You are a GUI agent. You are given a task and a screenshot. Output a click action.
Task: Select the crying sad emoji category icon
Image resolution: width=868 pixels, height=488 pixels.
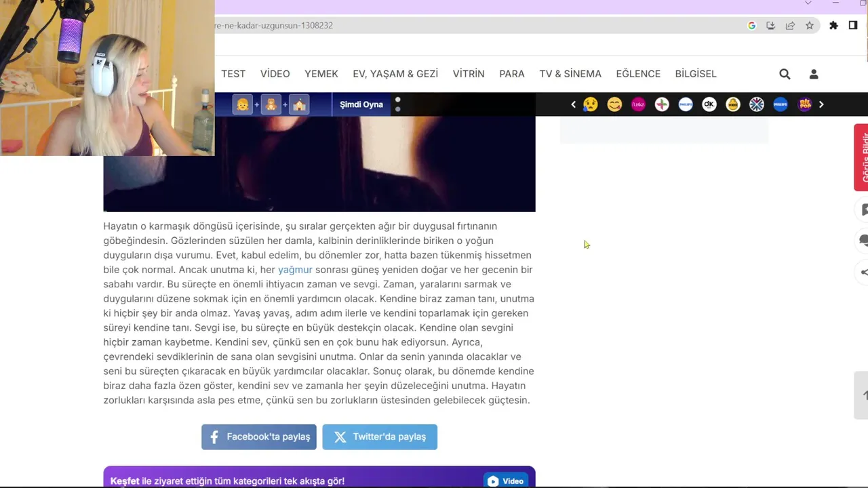[x=591, y=104]
